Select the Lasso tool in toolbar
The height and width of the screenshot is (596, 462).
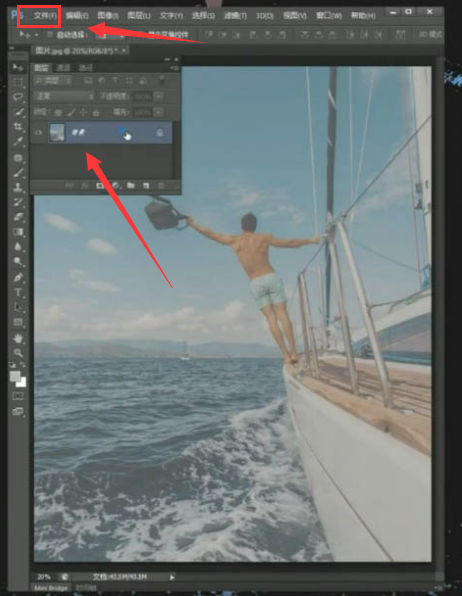pos(18,97)
